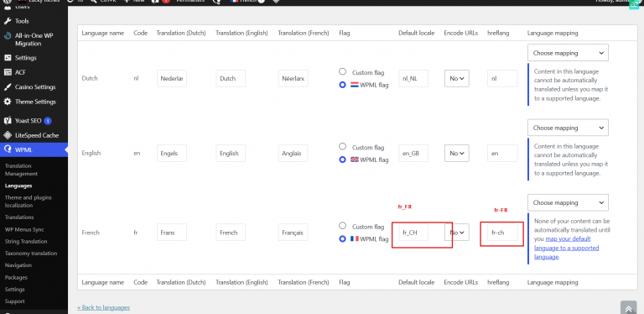Click the wrench icon beside Tools
Viewport: 644px width, 314px height.
pos(8,21)
